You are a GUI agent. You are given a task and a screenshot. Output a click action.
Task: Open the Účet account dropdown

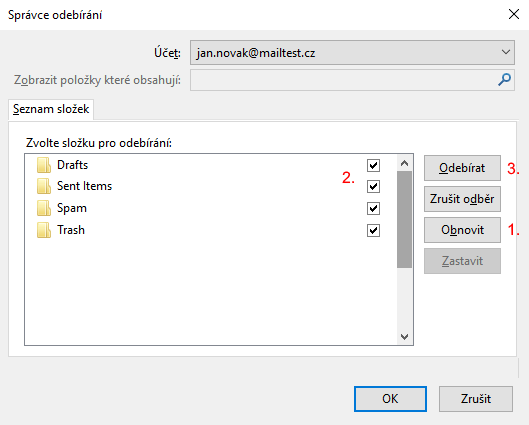pos(352,52)
